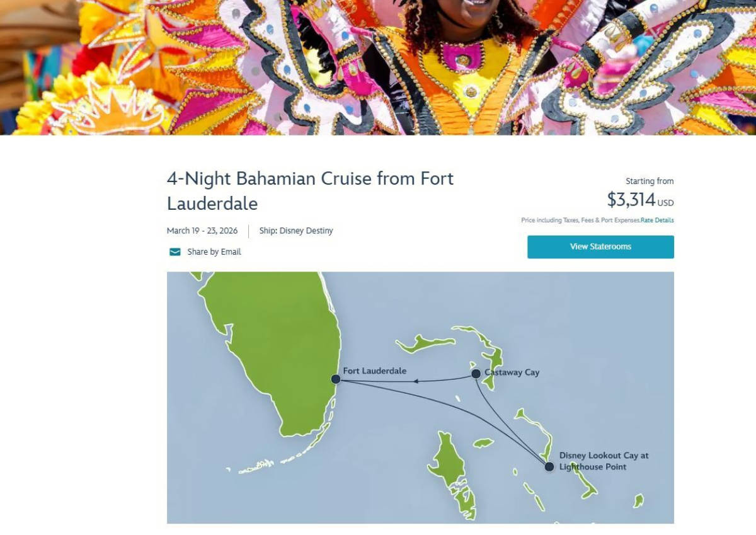
Task: Click the Disney Lookout Cay marker dot
Action: click(x=549, y=467)
